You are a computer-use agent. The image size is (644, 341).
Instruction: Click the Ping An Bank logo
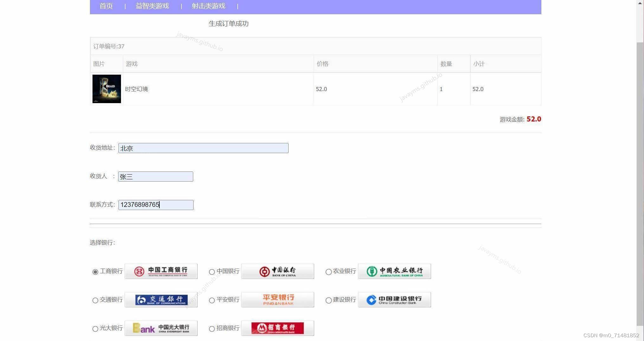click(277, 300)
